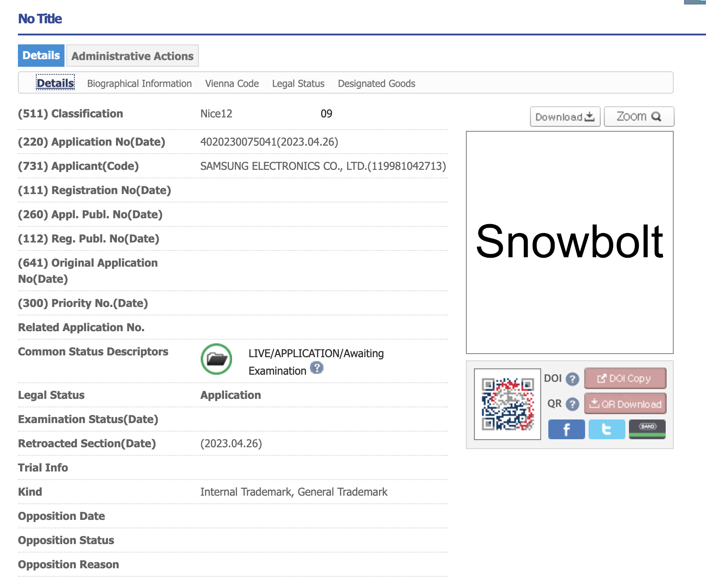
Task: Open the Vienna Code section link
Action: click(x=232, y=84)
